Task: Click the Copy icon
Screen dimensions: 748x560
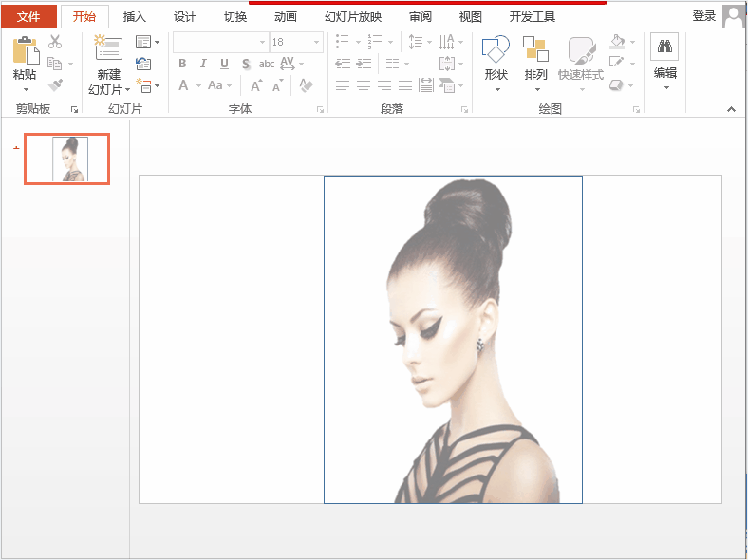Action: pos(54,64)
